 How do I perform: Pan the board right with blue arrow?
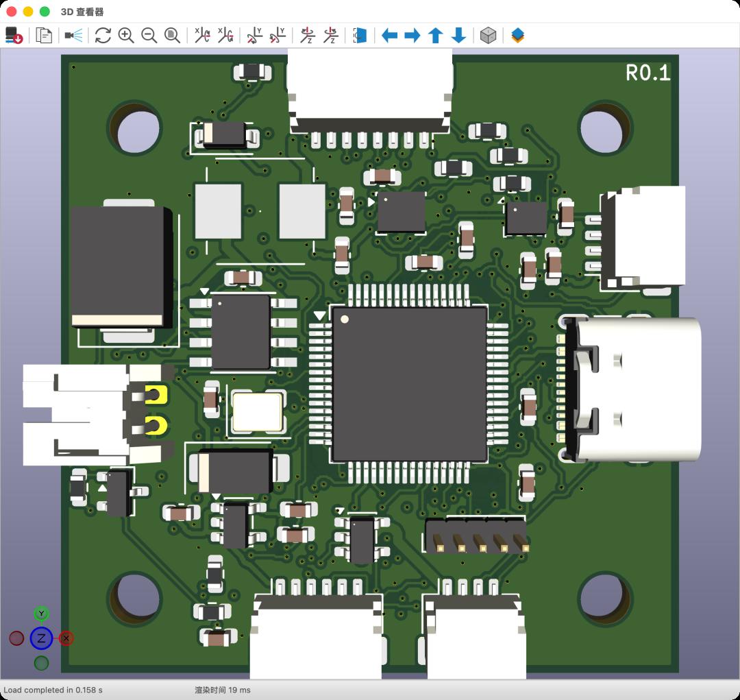click(412, 36)
